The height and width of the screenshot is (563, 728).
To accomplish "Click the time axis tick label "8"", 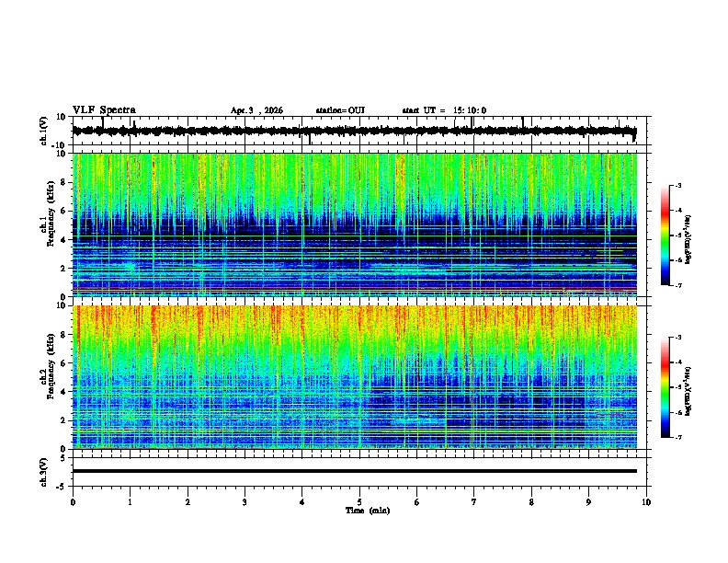I will tap(531, 502).
